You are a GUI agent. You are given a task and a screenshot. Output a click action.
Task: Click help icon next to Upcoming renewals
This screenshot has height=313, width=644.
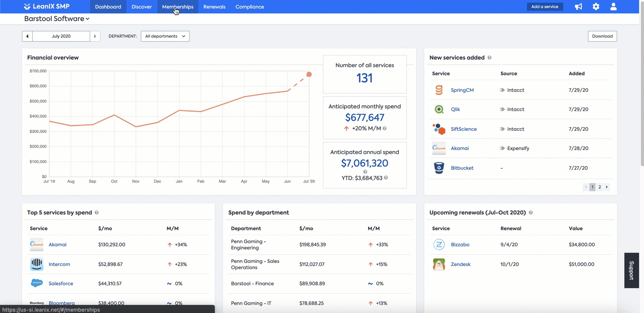coord(531,213)
